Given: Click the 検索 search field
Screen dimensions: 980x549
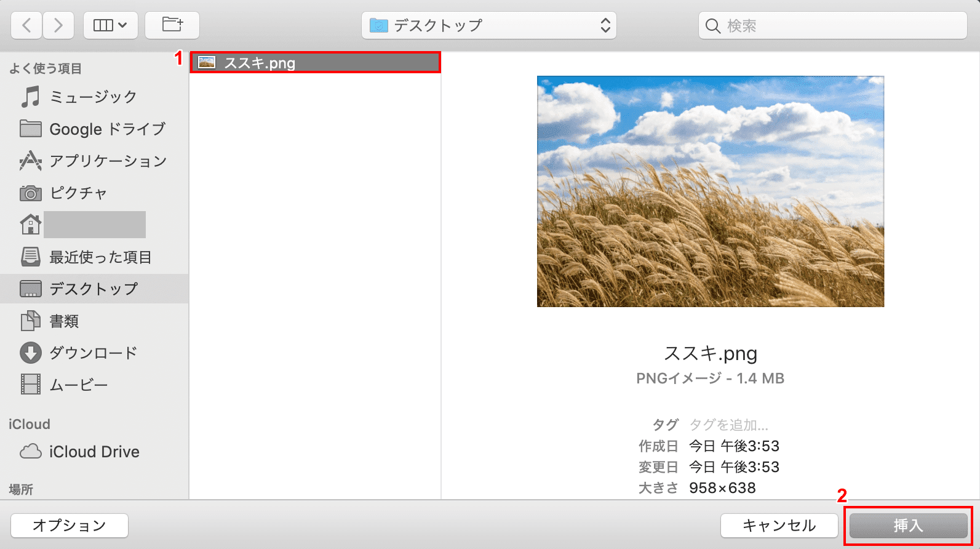Looking at the screenshot, I should point(833,25).
